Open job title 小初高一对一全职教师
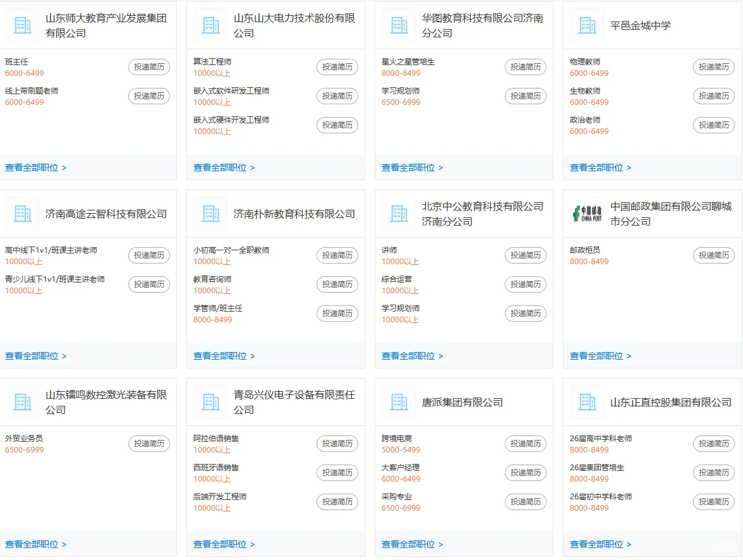The width and height of the screenshot is (743, 560). click(231, 250)
